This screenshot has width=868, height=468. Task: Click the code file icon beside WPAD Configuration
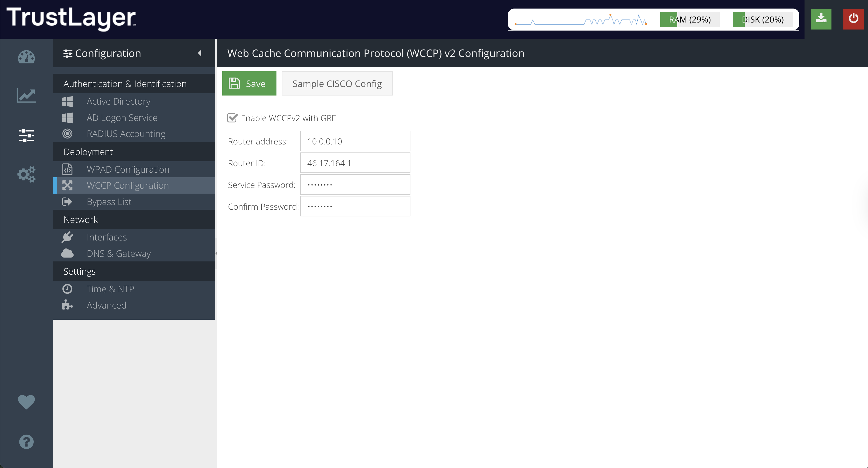(x=67, y=169)
